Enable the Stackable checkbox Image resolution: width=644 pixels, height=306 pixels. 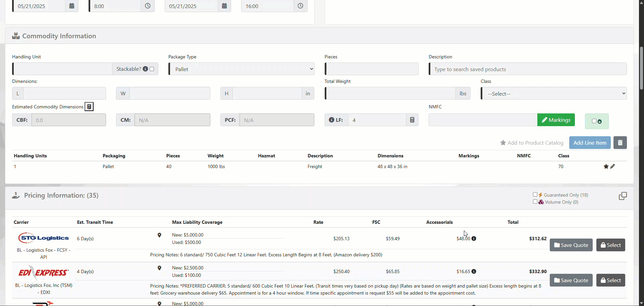click(x=152, y=69)
